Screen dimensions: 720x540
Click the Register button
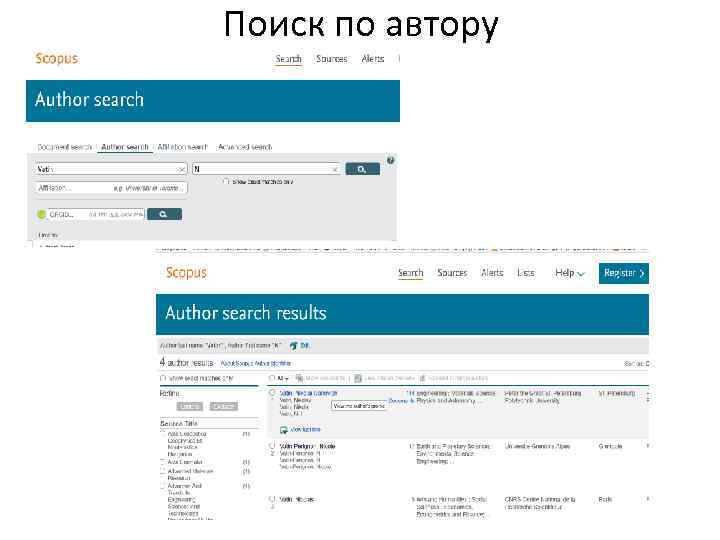(x=624, y=273)
